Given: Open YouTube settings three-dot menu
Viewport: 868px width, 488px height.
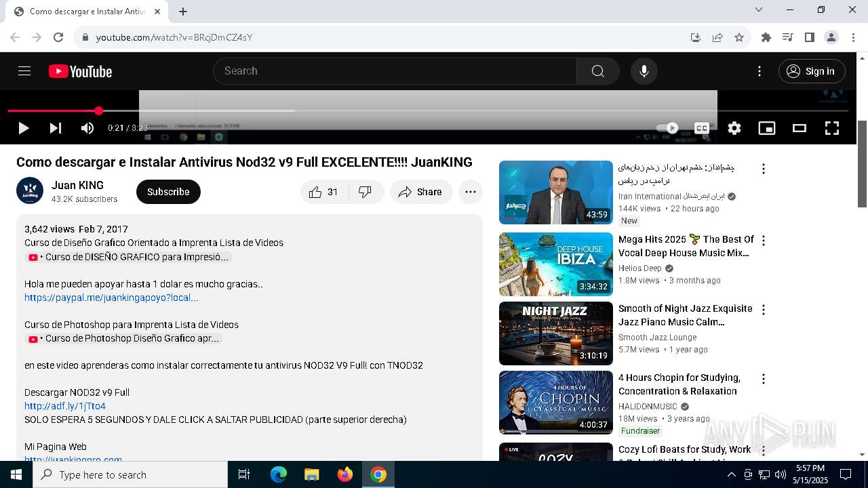Looking at the screenshot, I should tap(759, 71).
